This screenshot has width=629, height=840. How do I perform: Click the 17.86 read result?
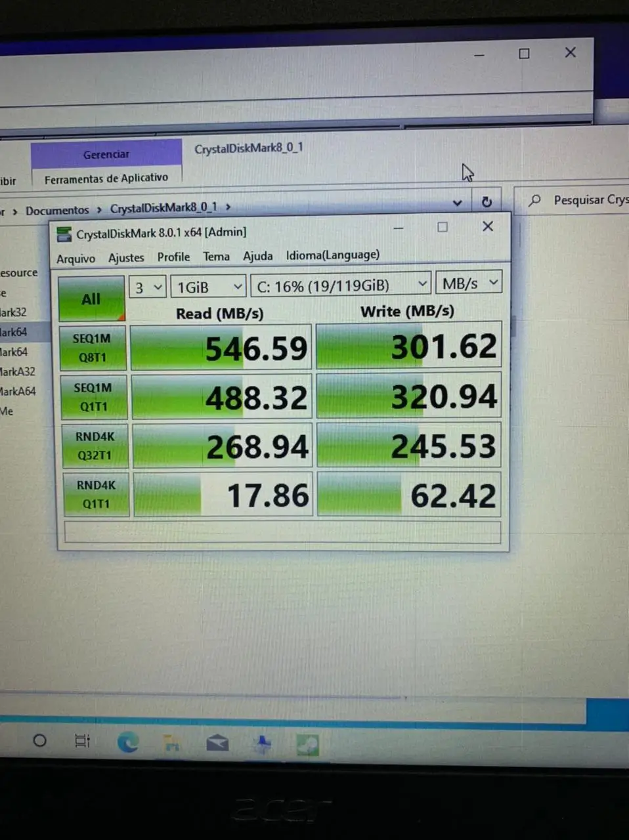point(223,494)
